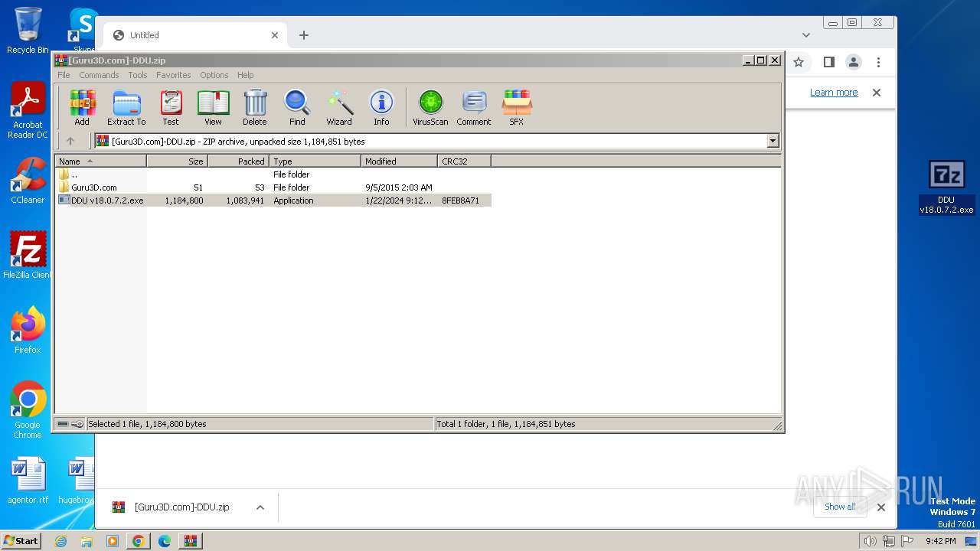Open the View toolbar button

click(213, 107)
